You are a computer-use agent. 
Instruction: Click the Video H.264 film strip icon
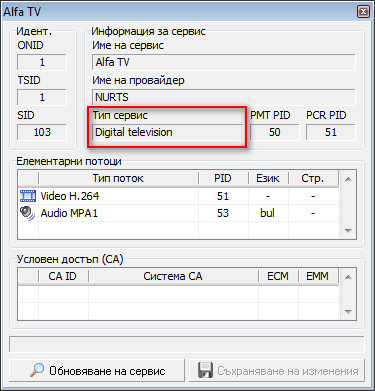(28, 196)
